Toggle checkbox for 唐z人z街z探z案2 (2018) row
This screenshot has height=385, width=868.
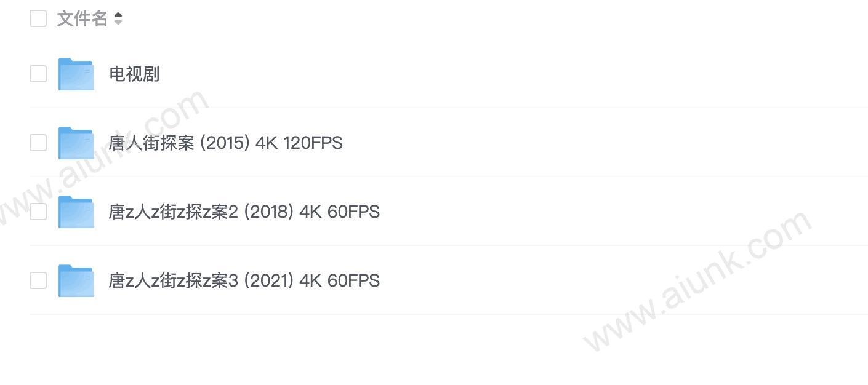38,212
